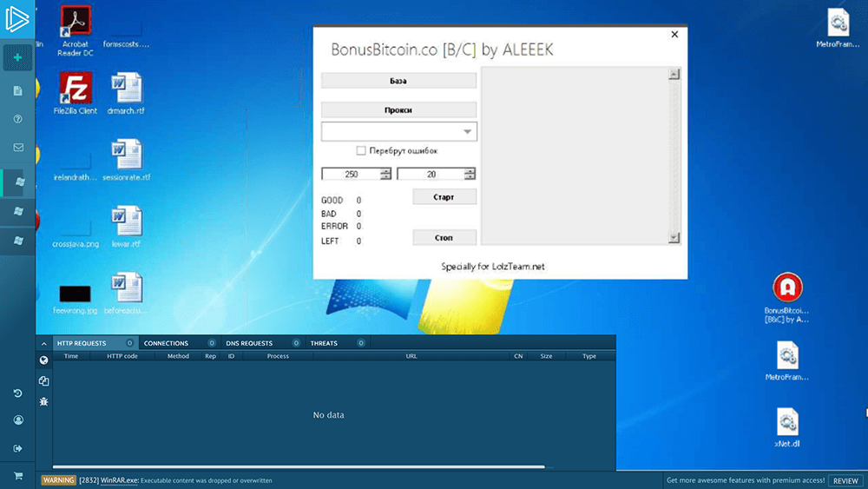Select the third Windows task icon in sidebar
This screenshot has height=489, width=868.
coord(18,241)
